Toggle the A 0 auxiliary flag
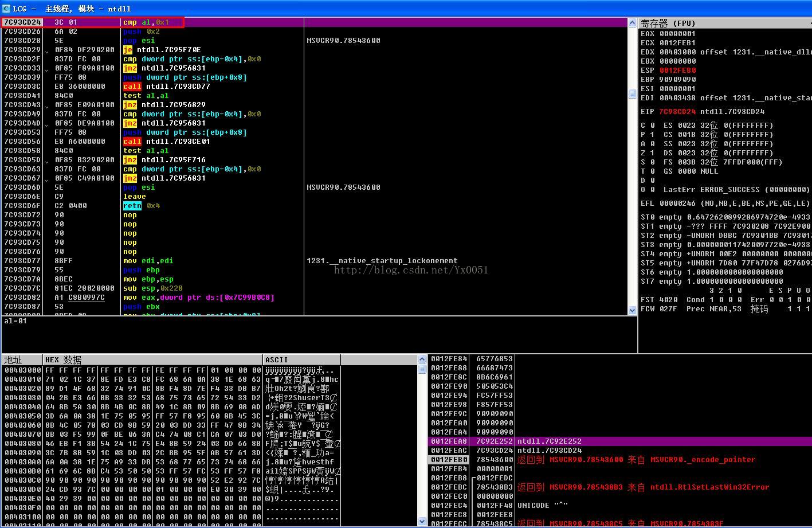This screenshot has width=812, height=528. [x=648, y=144]
